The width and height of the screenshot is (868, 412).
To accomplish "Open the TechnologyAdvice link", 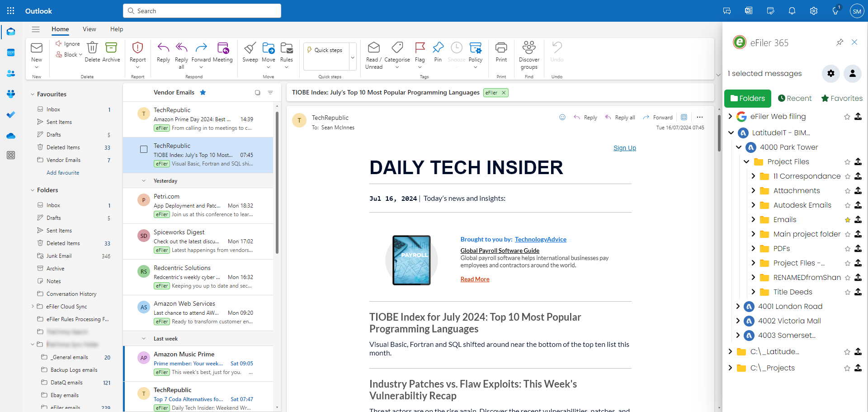I will [541, 239].
